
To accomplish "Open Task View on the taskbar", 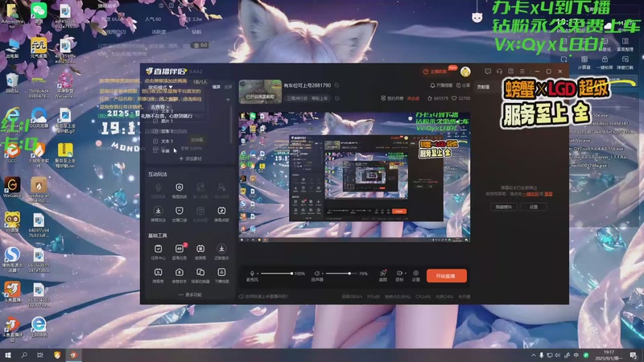I will click(39, 355).
